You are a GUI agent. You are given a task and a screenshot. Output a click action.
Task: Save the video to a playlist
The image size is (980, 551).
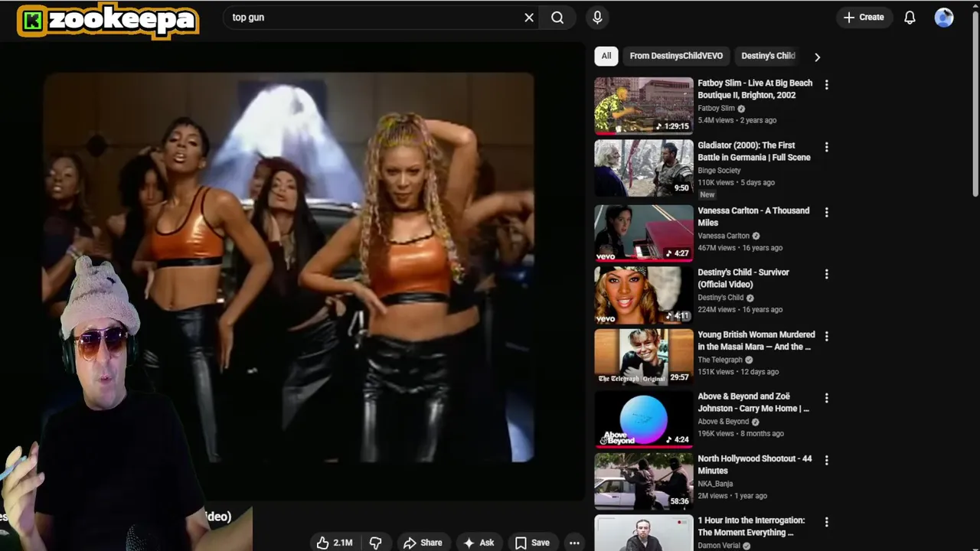[x=532, y=543]
